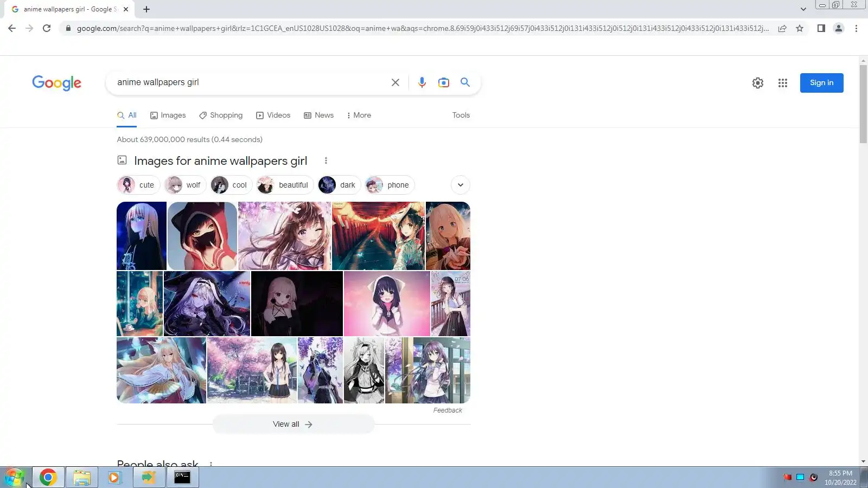The image size is (868, 488).
Task: Open Images for anime wallpapers girl heading
Action: click(x=220, y=160)
